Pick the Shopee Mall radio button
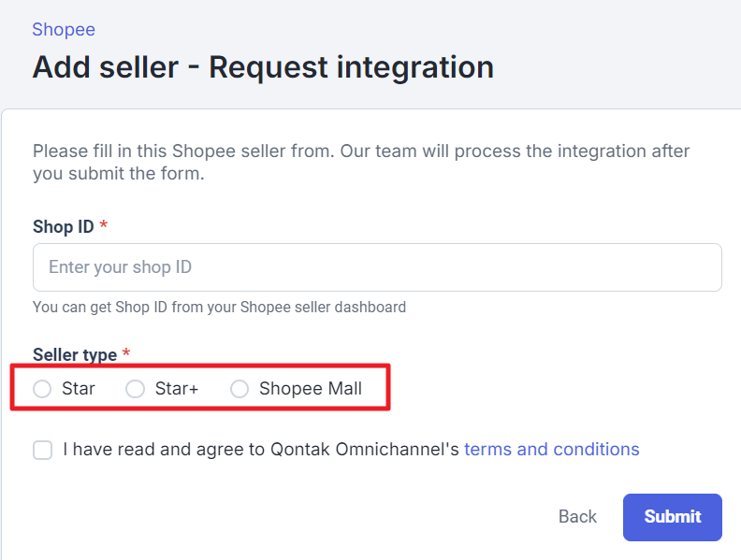The height and width of the screenshot is (560, 741). [240, 389]
